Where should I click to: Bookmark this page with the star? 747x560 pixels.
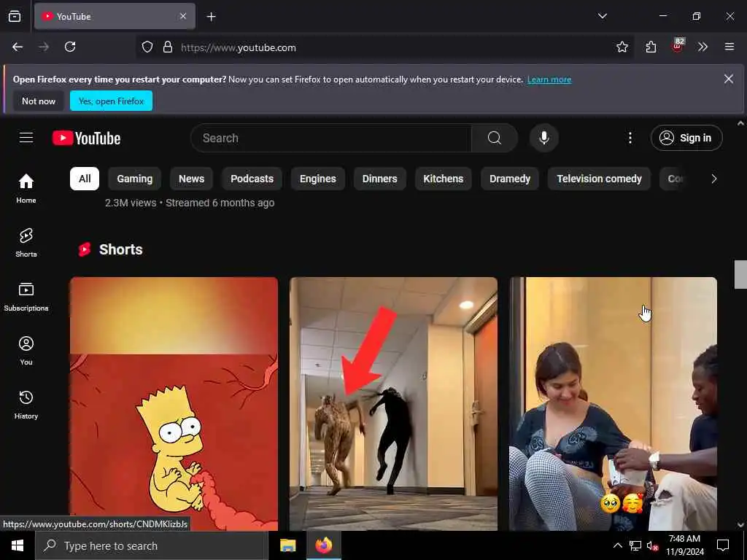[622, 47]
